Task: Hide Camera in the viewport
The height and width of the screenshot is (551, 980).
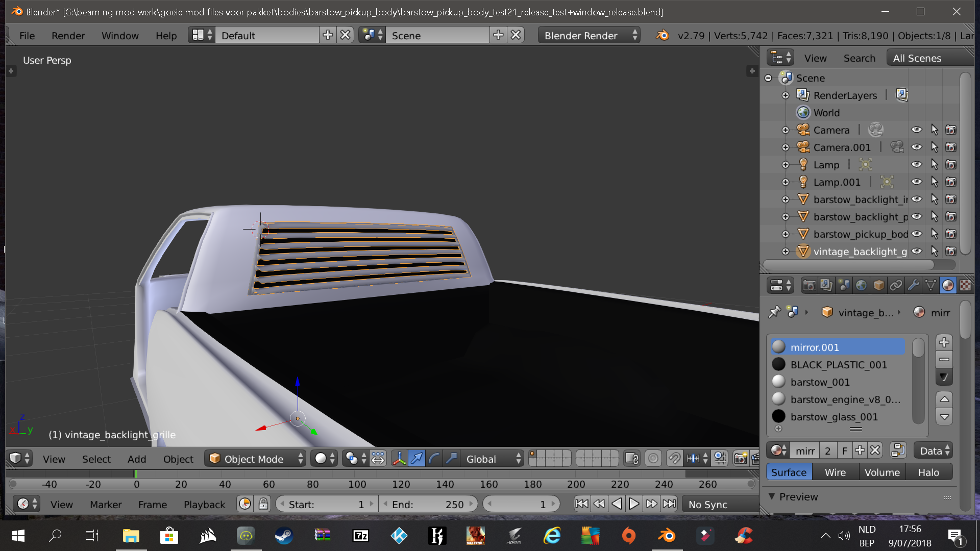Action: point(917,130)
